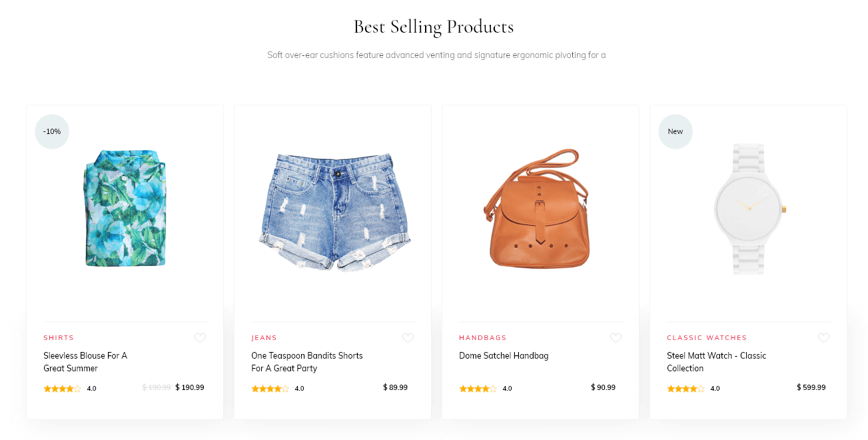Open the SHIRTS category link
Image resolution: width=868 pixels, height=440 pixels.
pos(59,337)
